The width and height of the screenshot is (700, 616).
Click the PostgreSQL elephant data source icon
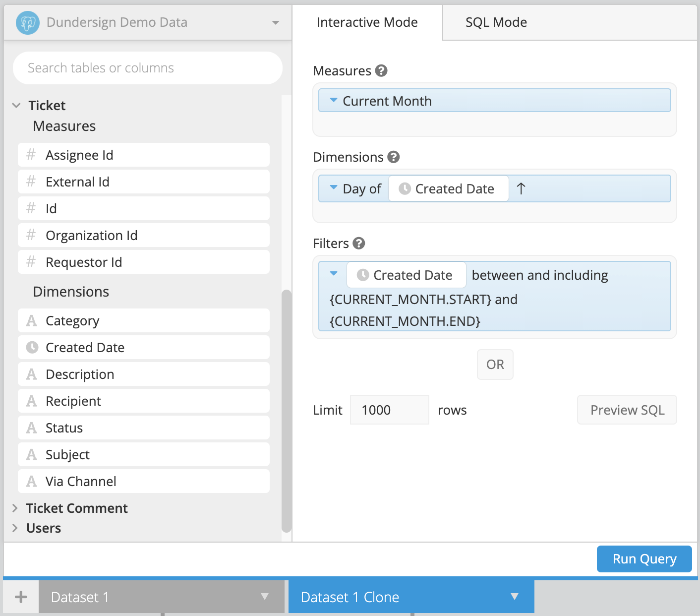tap(27, 22)
